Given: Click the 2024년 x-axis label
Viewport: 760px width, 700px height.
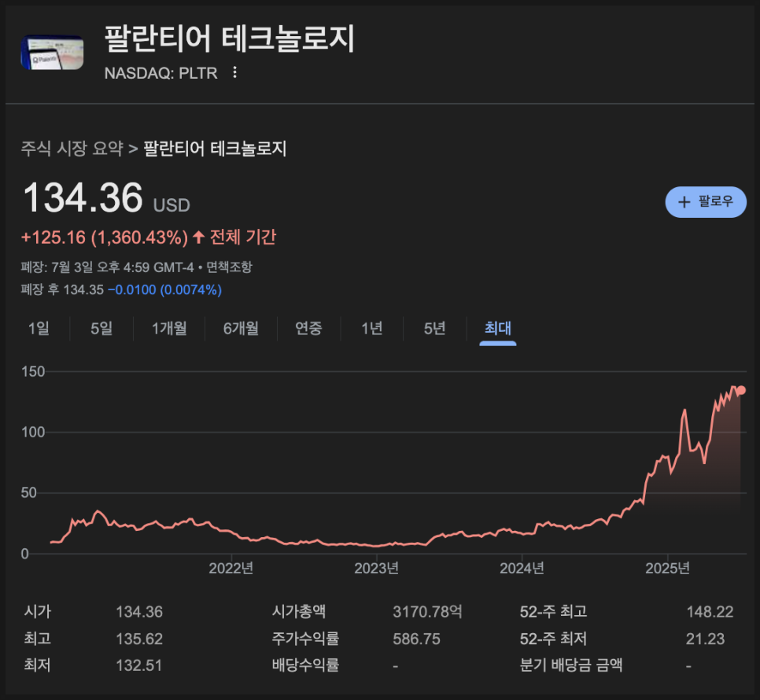Looking at the screenshot, I should click(x=522, y=568).
